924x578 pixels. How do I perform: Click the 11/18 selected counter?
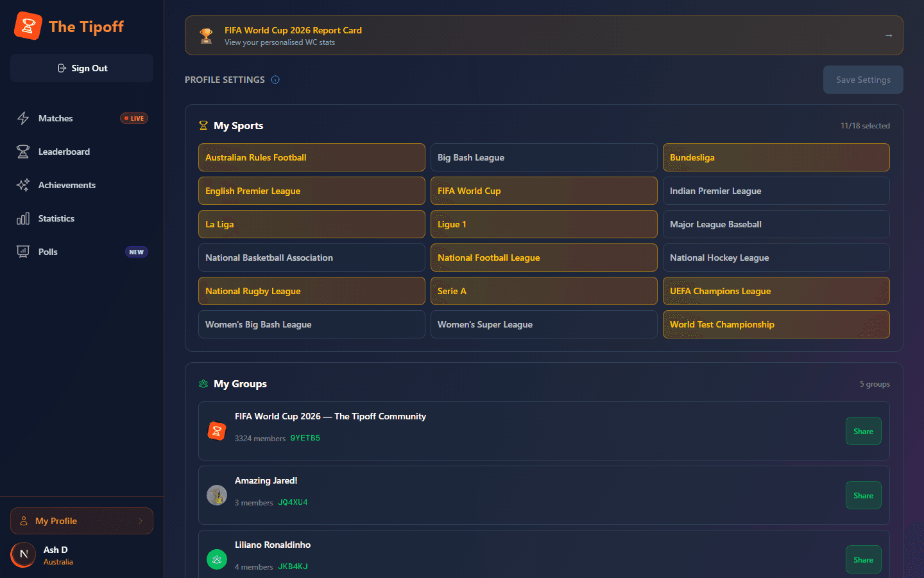[865, 126]
